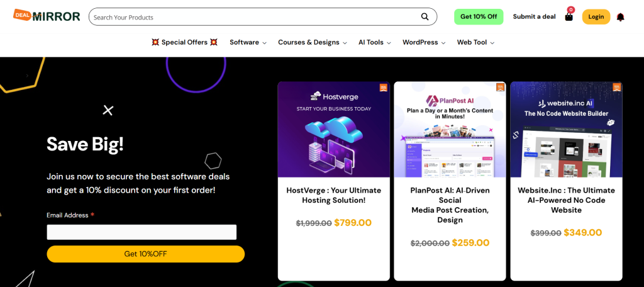
Task: Open the Web Tool menu
Action: pos(475,42)
